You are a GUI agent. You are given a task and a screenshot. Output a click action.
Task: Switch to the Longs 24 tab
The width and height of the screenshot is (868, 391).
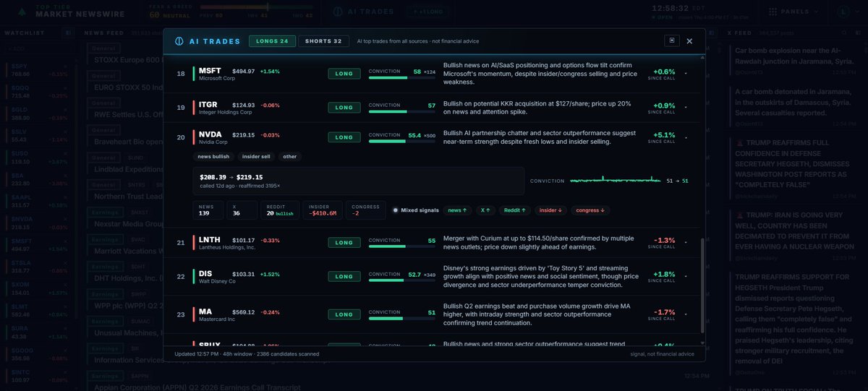271,41
